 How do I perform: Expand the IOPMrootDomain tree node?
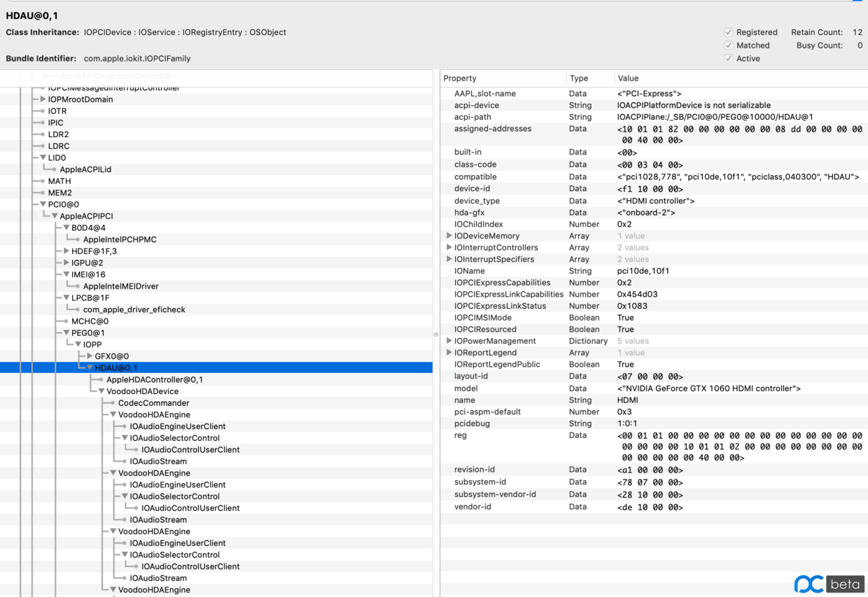coord(43,99)
